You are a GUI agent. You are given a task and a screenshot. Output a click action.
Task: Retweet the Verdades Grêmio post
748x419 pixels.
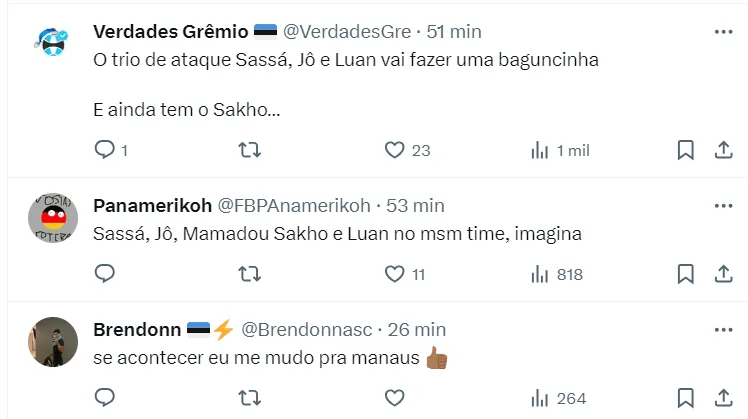click(250, 150)
